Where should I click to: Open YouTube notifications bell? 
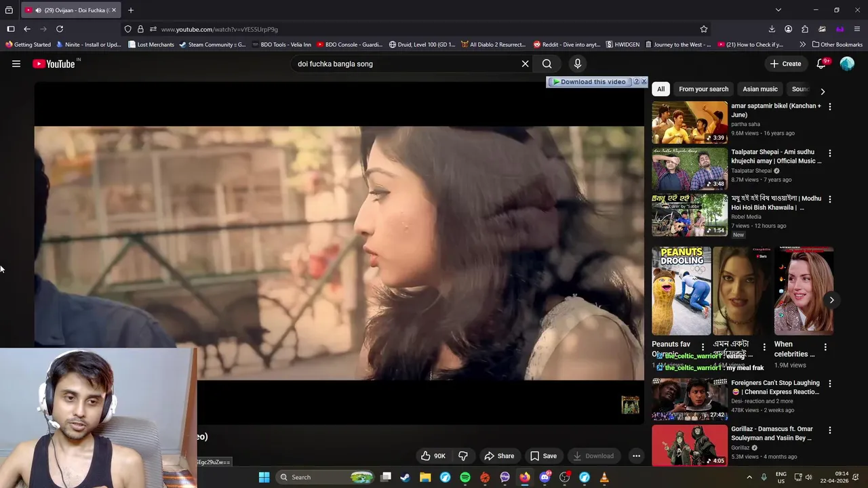821,64
